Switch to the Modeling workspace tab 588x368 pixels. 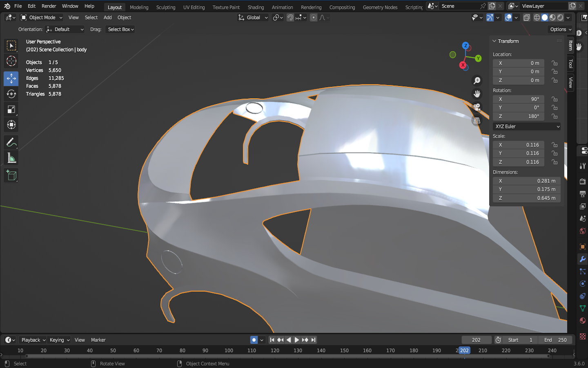(139, 7)
